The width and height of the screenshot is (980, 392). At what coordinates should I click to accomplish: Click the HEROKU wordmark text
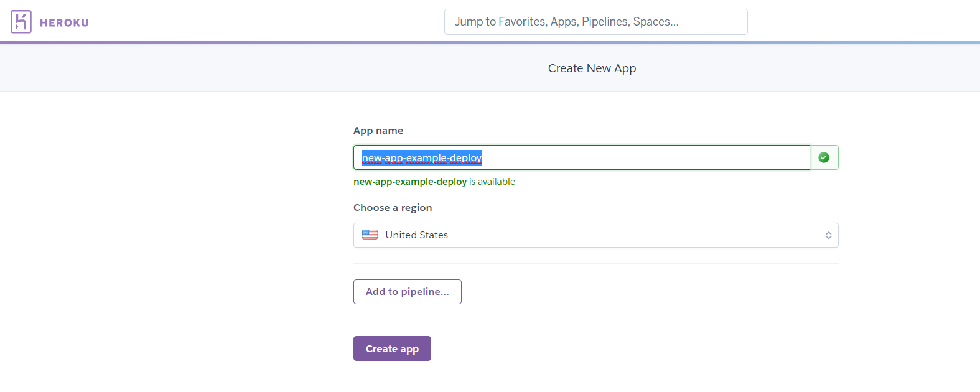[64, 23]
